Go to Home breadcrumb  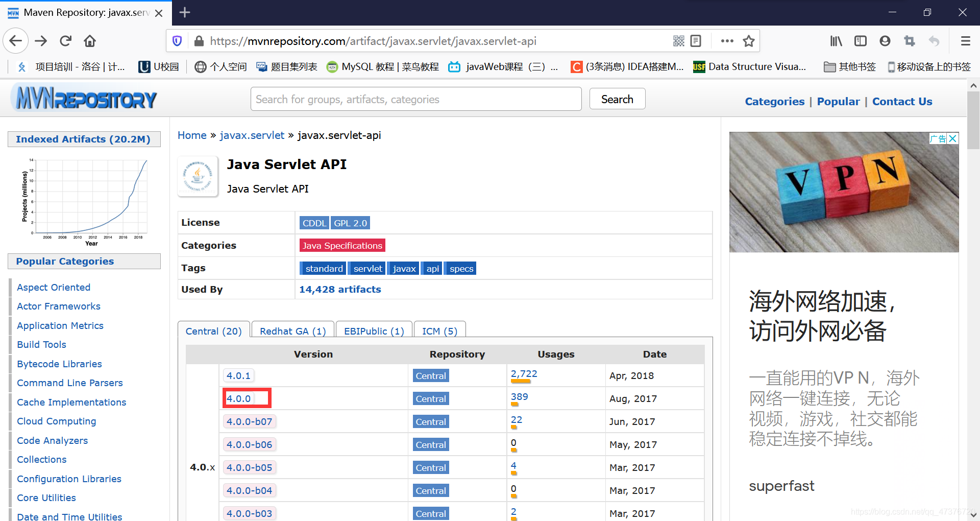pyautogui.click(x=192, y=135)
